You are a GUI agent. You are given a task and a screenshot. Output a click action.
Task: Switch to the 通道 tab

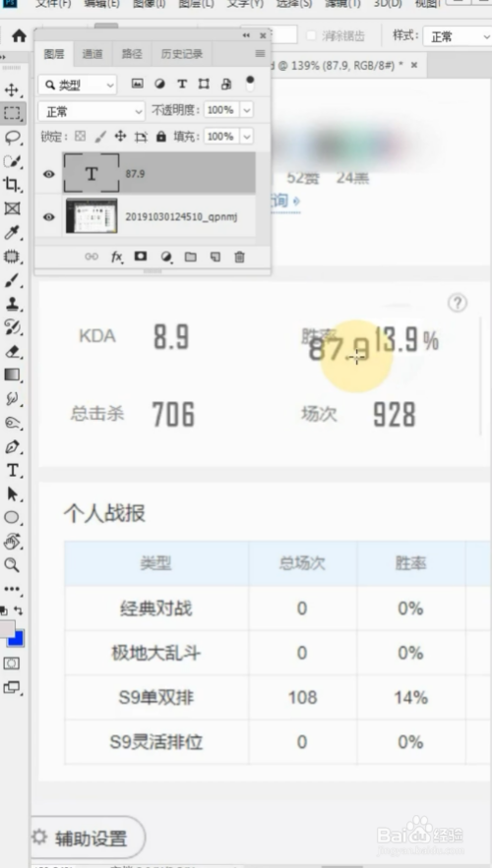(x=92, y=54)
